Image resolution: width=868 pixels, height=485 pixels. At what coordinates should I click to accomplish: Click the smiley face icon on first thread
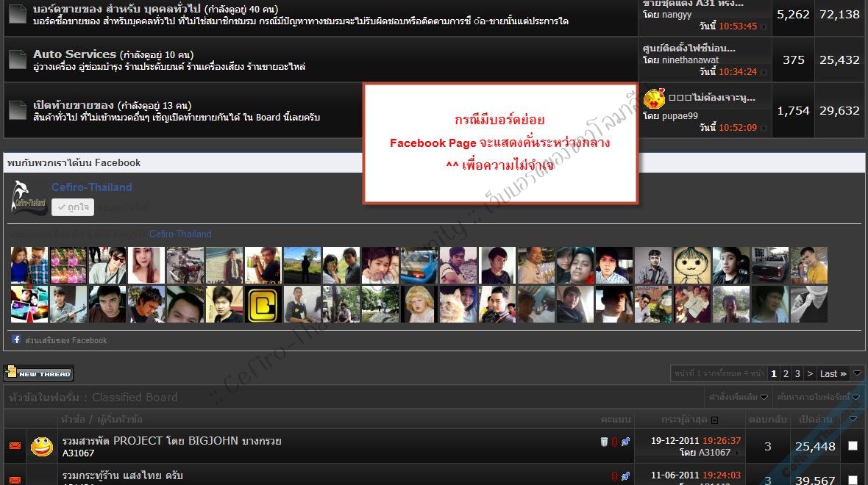tap(42, 446)
